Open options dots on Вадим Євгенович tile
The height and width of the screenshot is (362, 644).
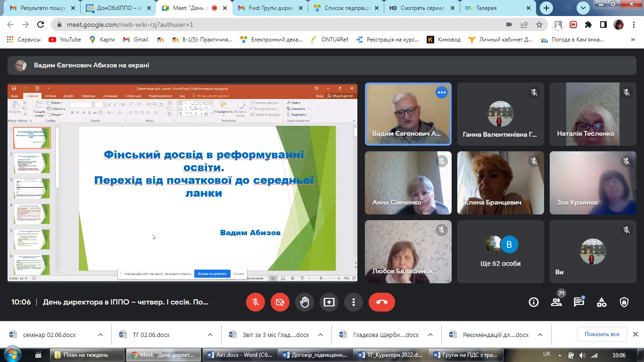tap(442, 92)
